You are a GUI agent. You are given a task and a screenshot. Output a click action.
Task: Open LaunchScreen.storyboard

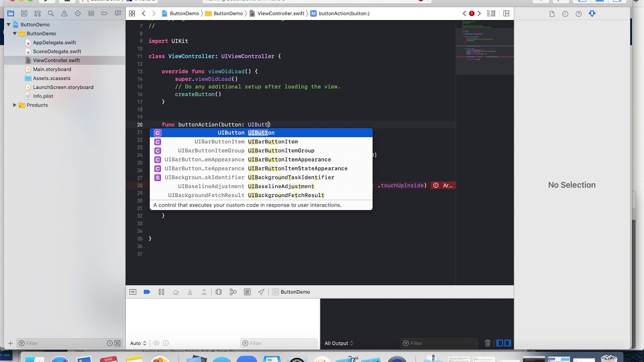tap(63, 87)
